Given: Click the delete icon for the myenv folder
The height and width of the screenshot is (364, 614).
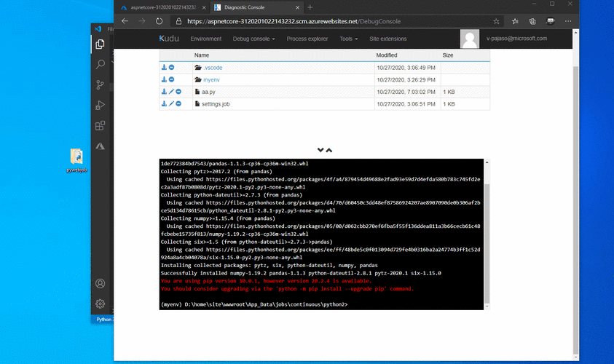Looking at the screenshot, I should tap(171, 79).
